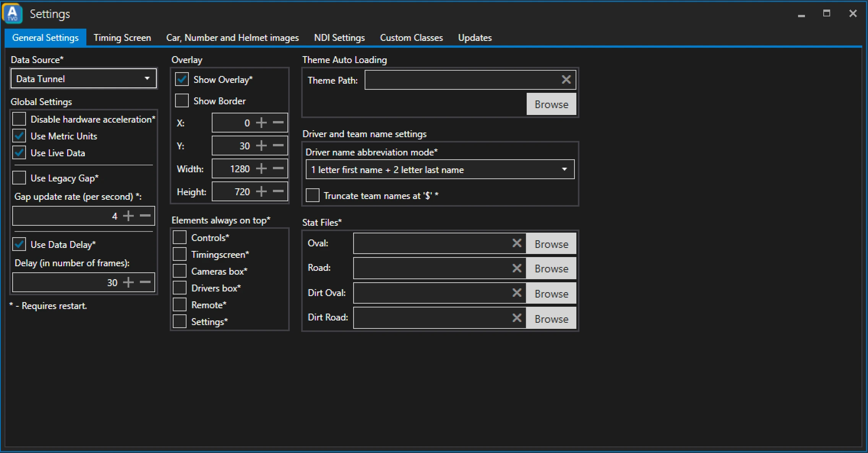This screenshot has width=868, height=453.
Task: Decrease overlay Width with the minus icon
Action: 278,169
